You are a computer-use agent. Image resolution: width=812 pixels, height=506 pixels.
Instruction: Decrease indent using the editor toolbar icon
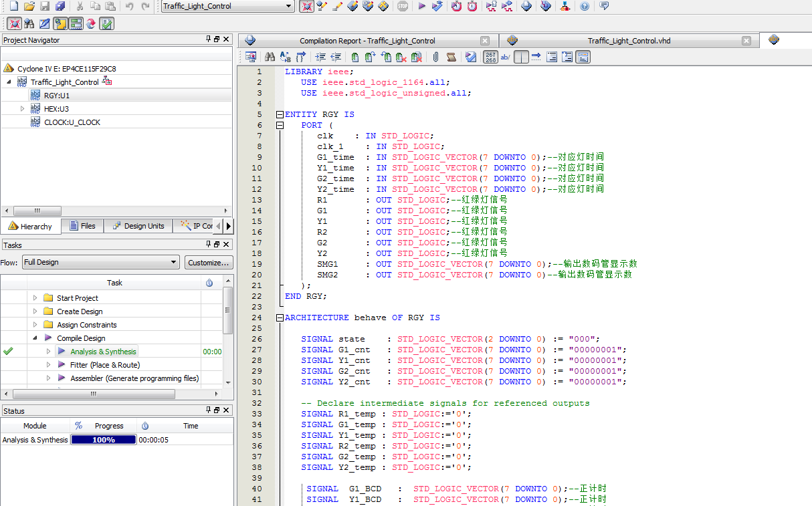pos(336,57)
